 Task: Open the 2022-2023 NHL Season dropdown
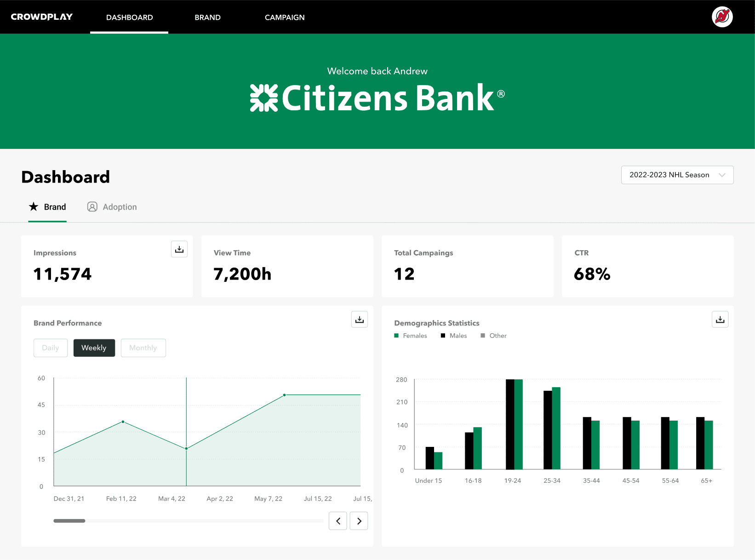click(x=677, y=175)
